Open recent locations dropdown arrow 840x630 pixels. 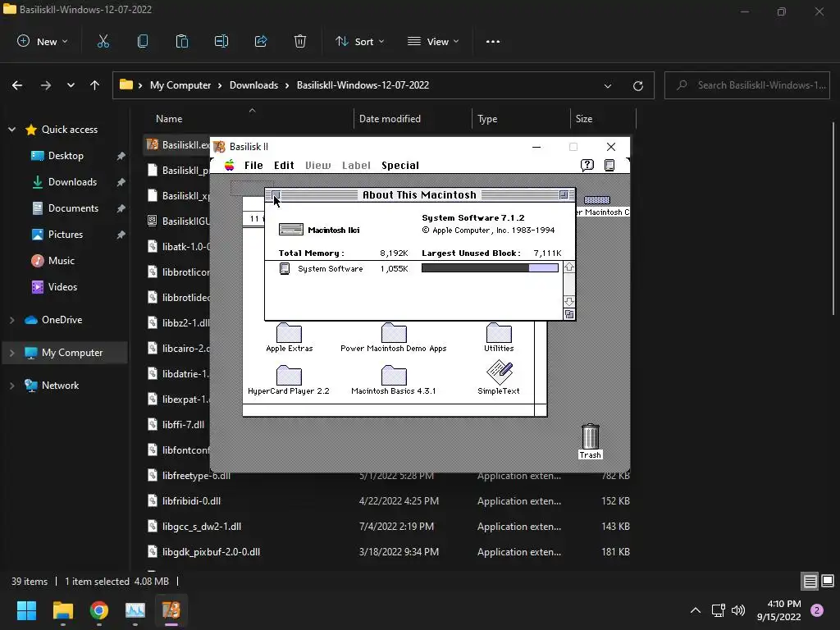(71, 85)
